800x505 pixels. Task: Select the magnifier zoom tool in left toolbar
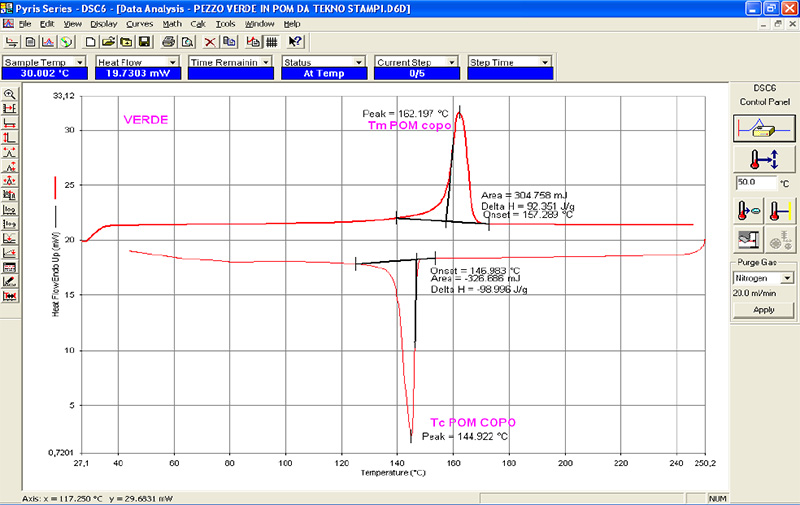[10, 94]
